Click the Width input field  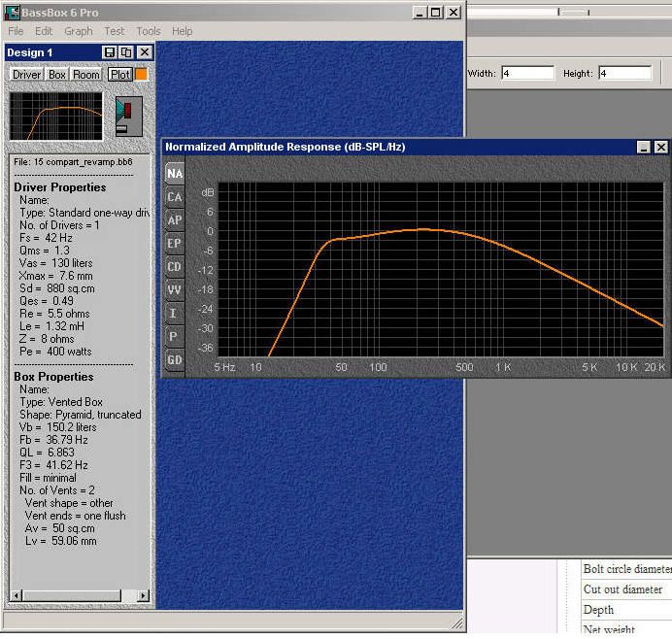pos(527,73)
